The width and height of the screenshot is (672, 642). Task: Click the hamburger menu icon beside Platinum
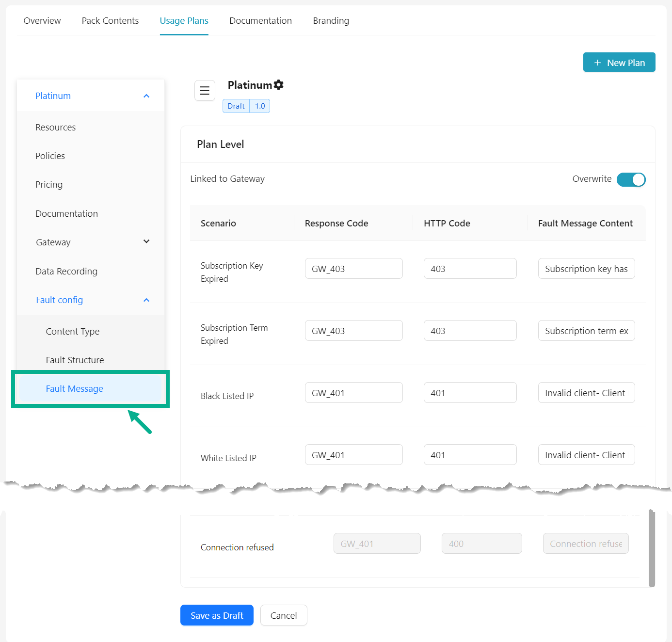tap(205, 91)
